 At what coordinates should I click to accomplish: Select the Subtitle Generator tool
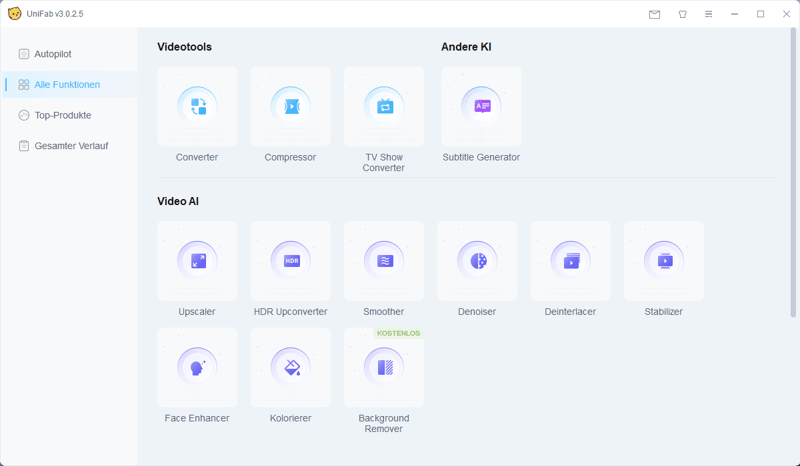481,106
